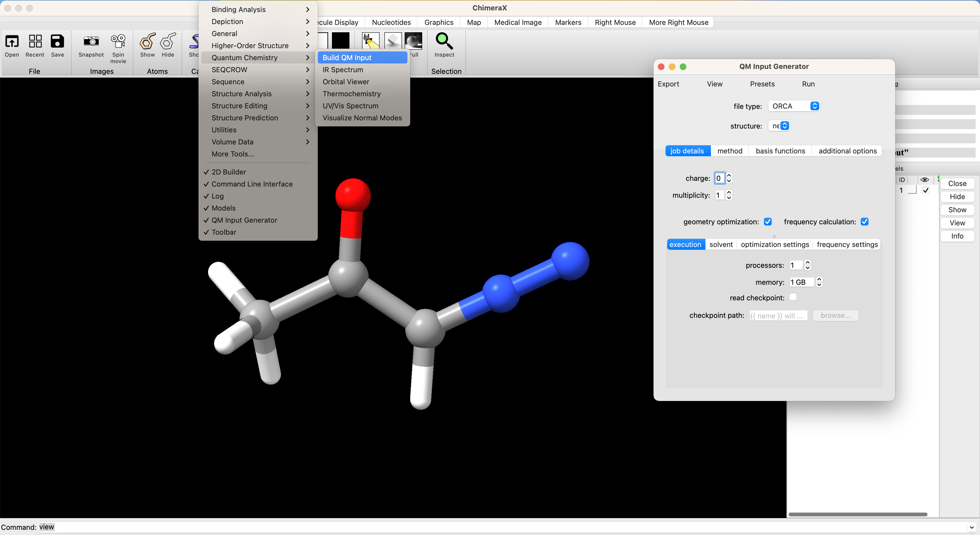
Task: Adjust the processors stepper arrows
Action: [808, 265]
